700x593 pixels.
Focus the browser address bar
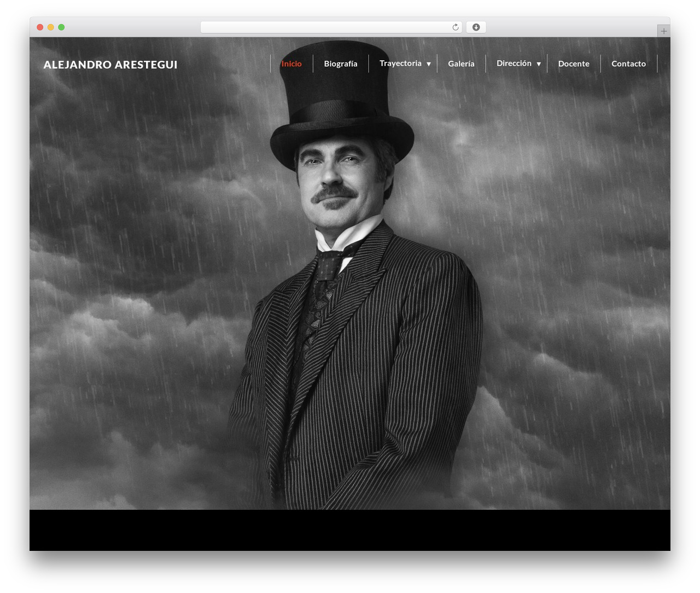tap(331, 27)
